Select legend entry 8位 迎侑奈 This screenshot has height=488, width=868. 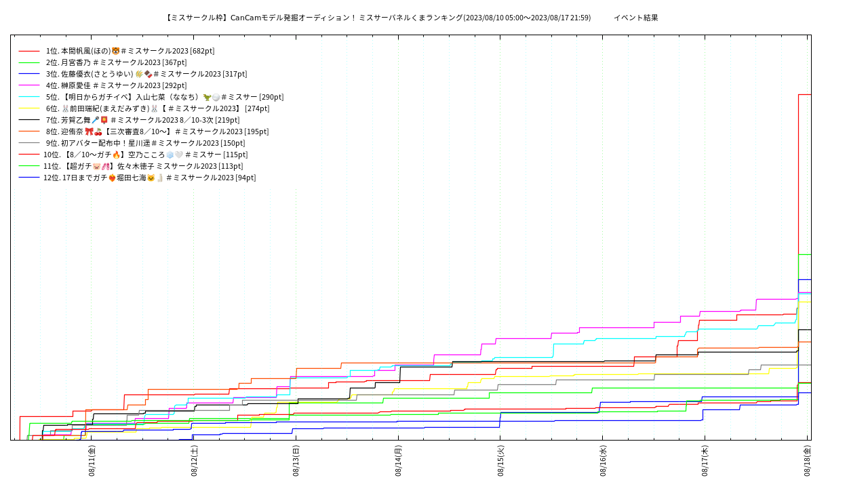[157, 131]
